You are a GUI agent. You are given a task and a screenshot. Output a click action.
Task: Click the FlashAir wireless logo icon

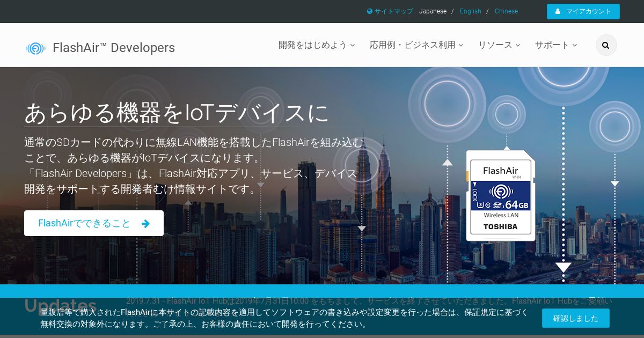(35, 48)
